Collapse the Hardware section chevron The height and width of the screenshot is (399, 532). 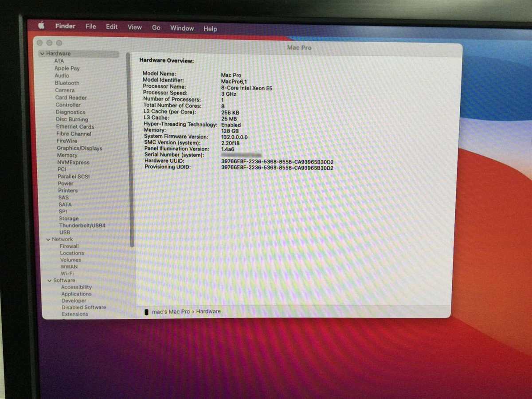click(x=42, y=54)
